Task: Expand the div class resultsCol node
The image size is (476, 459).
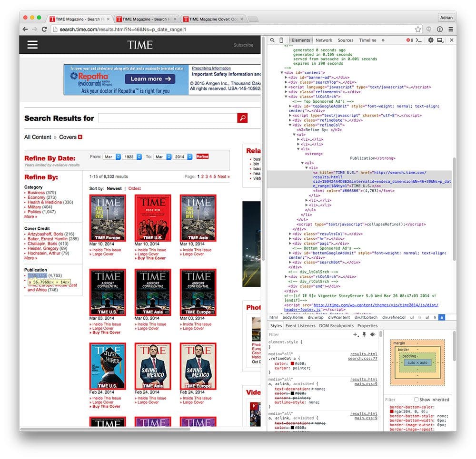Action: (290, 234)
